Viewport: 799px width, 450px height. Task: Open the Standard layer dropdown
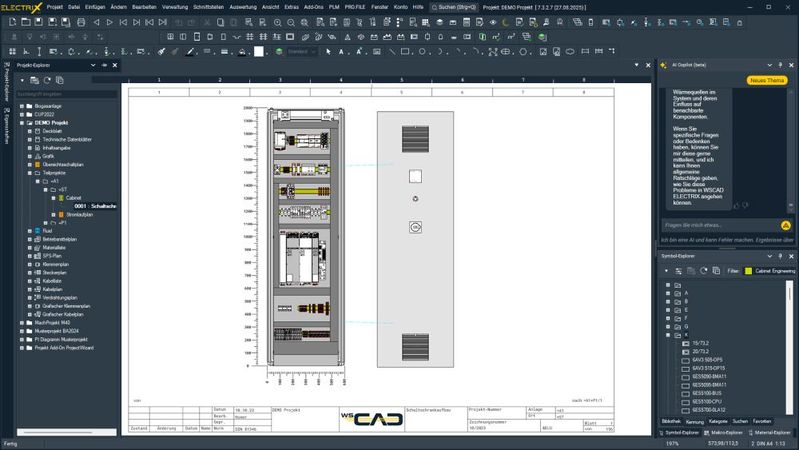[x=302, y=51]
